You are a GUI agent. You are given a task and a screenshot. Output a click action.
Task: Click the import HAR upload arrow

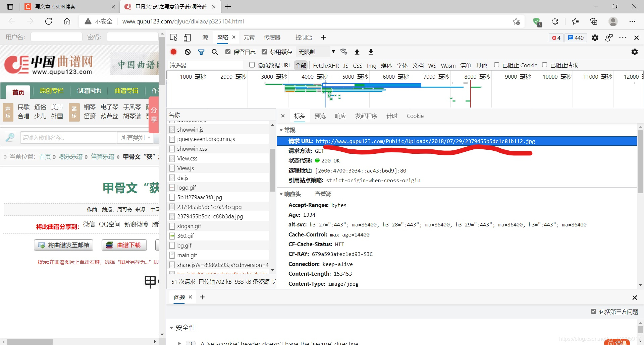(357, 52)
